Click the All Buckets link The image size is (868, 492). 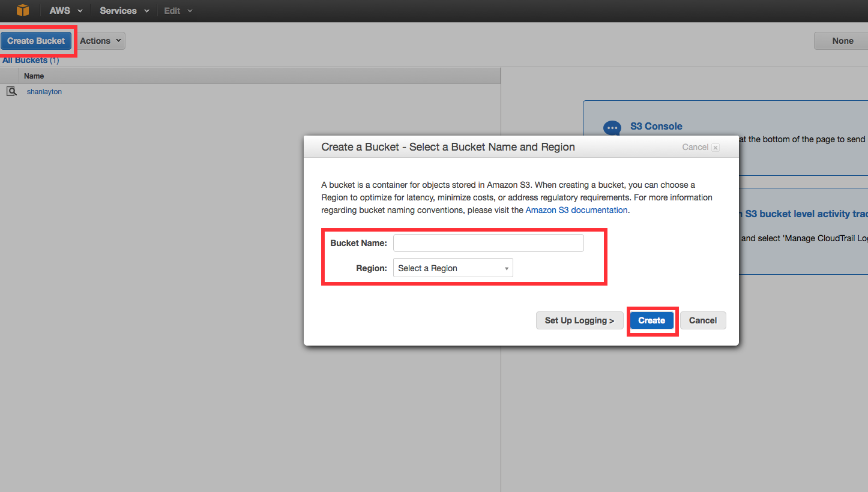click(25, 59)
